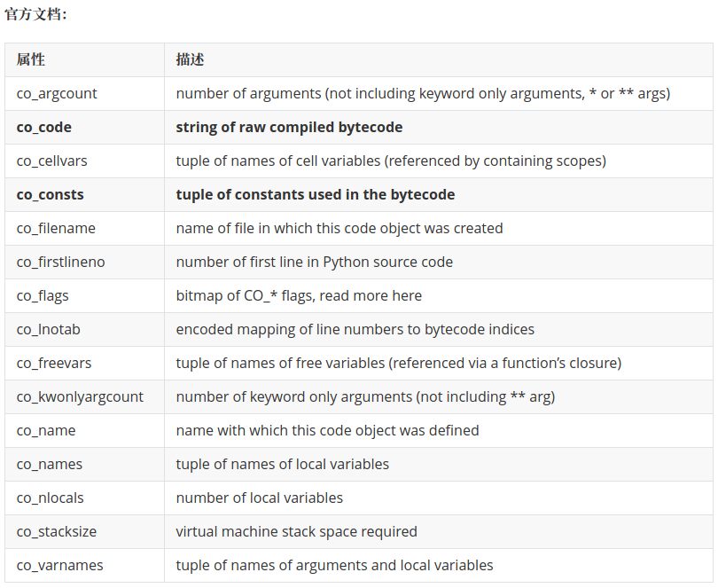Click the co_cellvars attribute cell
Screen dimensions: 718x588
51,161
